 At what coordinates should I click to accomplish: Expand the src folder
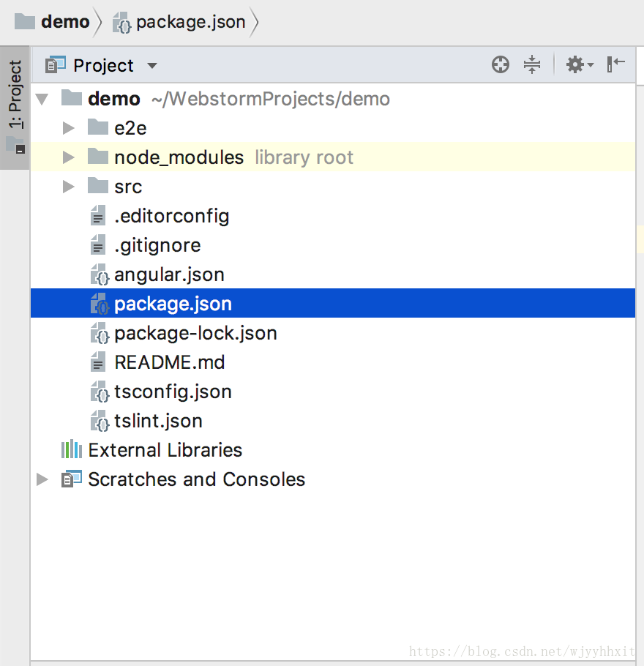tap(68, 187)
